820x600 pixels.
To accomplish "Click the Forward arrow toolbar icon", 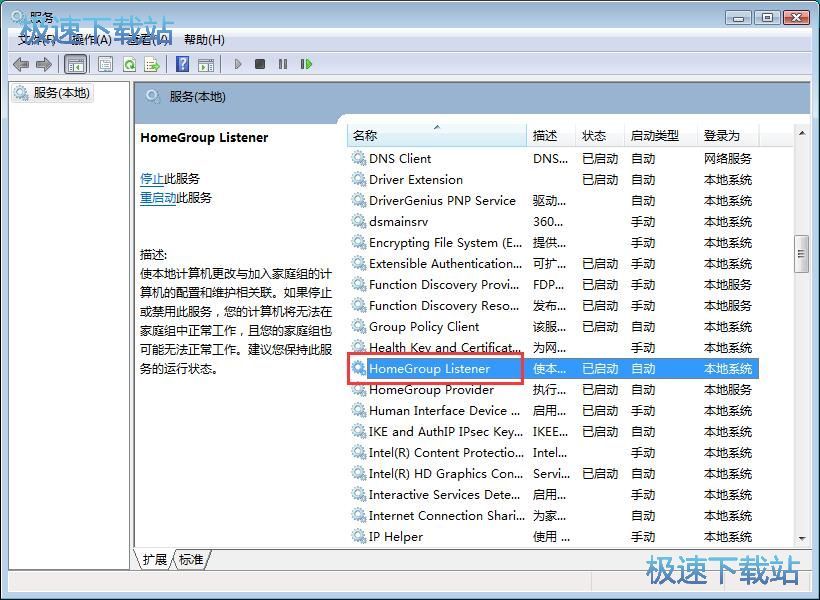I will 44,64.
